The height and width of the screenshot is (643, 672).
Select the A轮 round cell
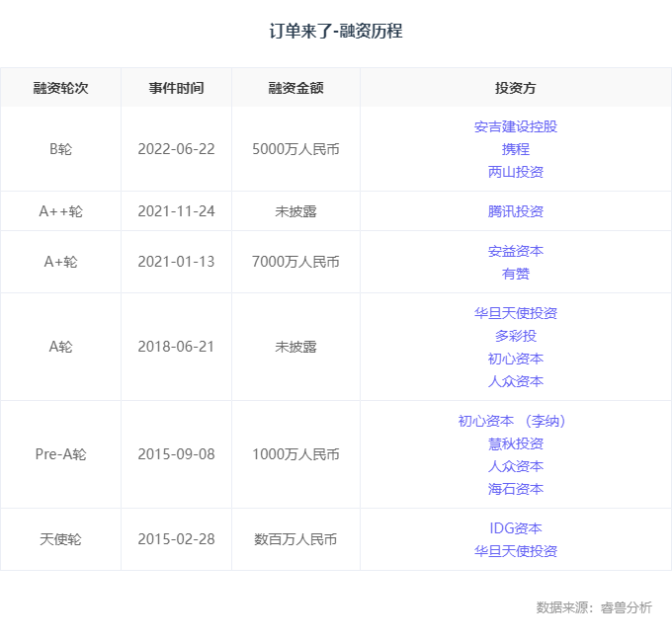tap(60, 347)
